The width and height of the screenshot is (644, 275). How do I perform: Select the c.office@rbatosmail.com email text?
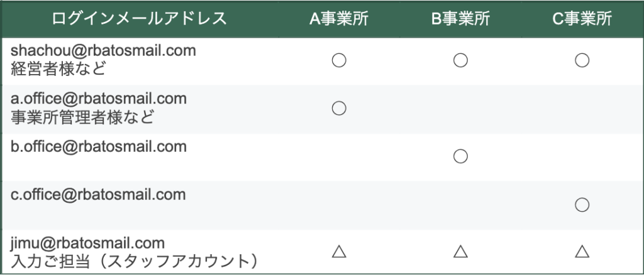(98, 194)
